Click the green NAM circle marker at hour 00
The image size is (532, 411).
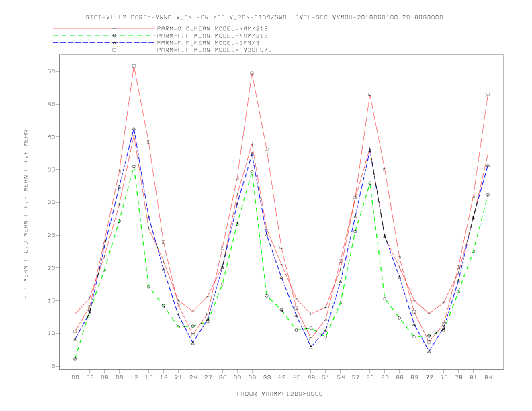[75, 359]
